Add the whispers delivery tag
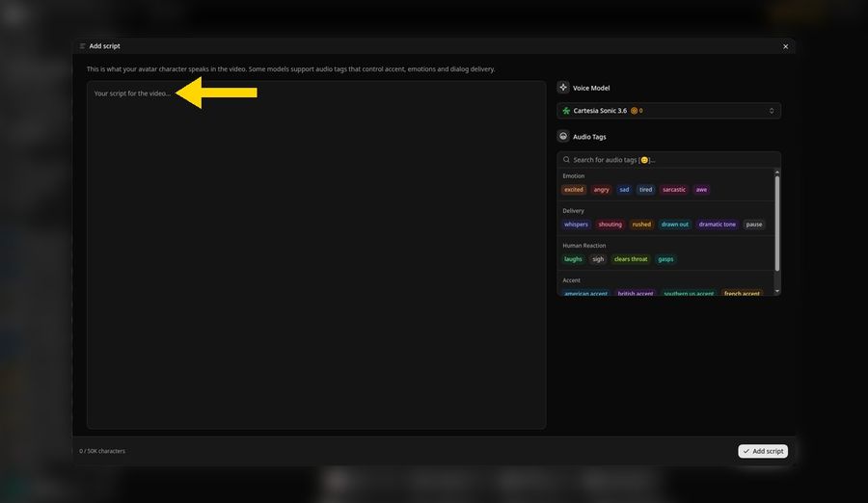 (x=576, y=225)
